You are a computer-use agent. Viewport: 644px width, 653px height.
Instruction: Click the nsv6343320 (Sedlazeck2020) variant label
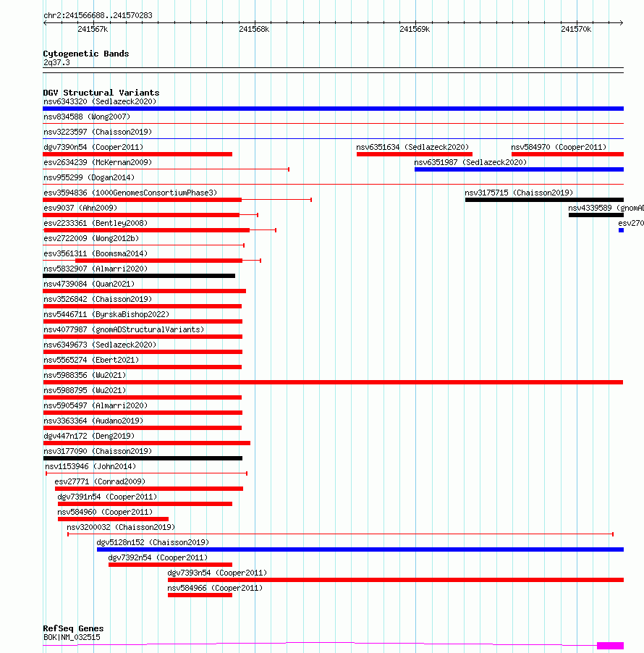pyautogui.click(x=100, y=101)
